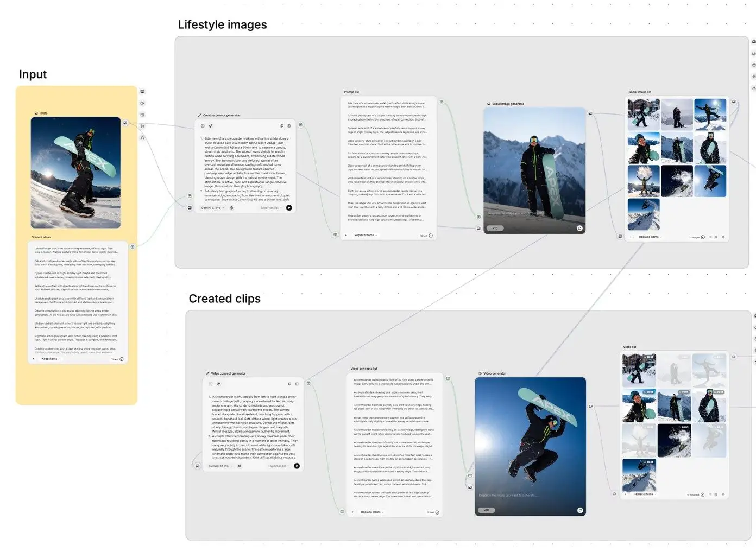Open Replace items dropdown in Social image list

[x=650, y=237]
